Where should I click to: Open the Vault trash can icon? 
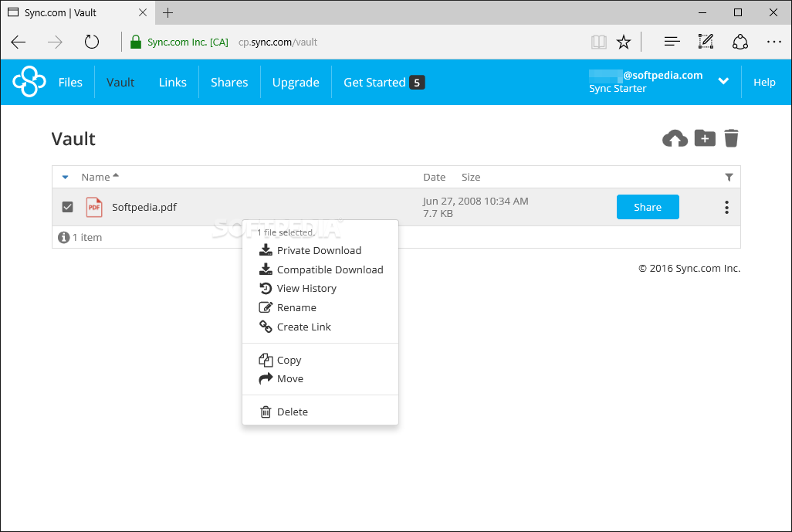pos(731,138)
